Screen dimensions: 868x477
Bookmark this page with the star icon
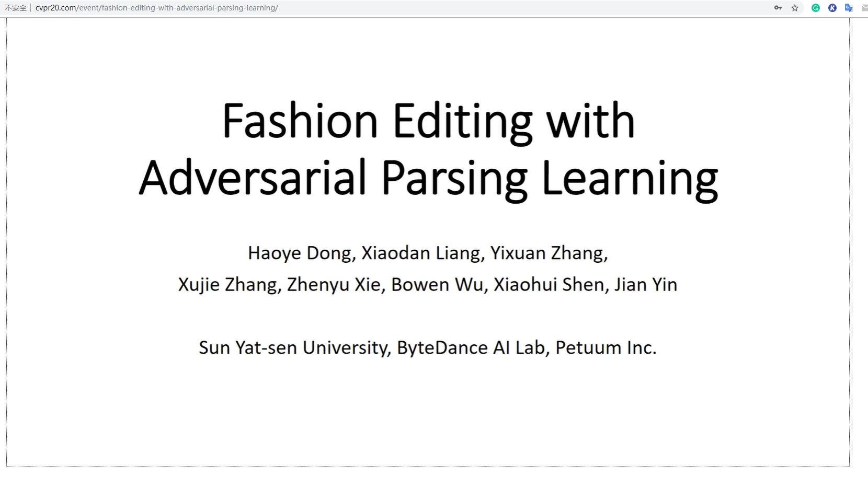click(795, 8)
